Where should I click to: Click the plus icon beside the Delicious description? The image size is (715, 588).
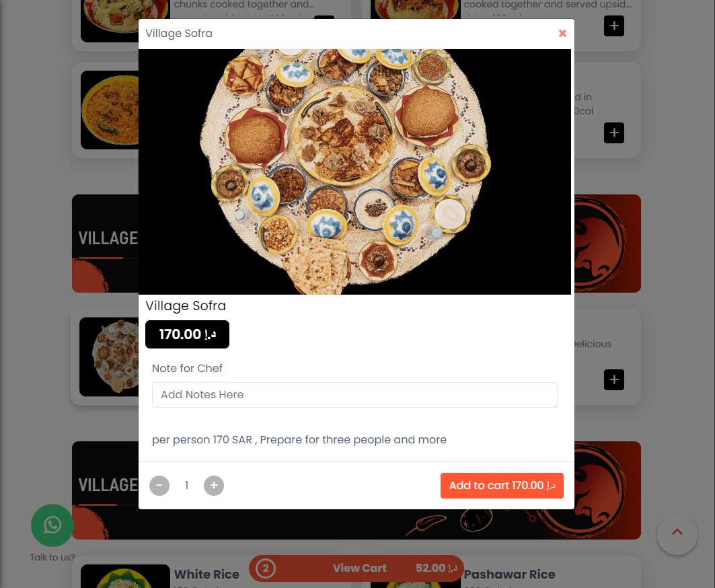[613, 379]
